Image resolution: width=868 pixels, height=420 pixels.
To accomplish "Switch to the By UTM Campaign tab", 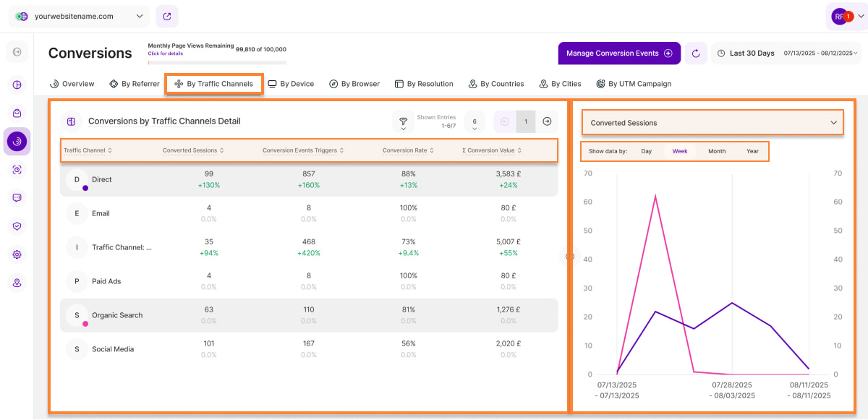I will click(x=634, y=84).
